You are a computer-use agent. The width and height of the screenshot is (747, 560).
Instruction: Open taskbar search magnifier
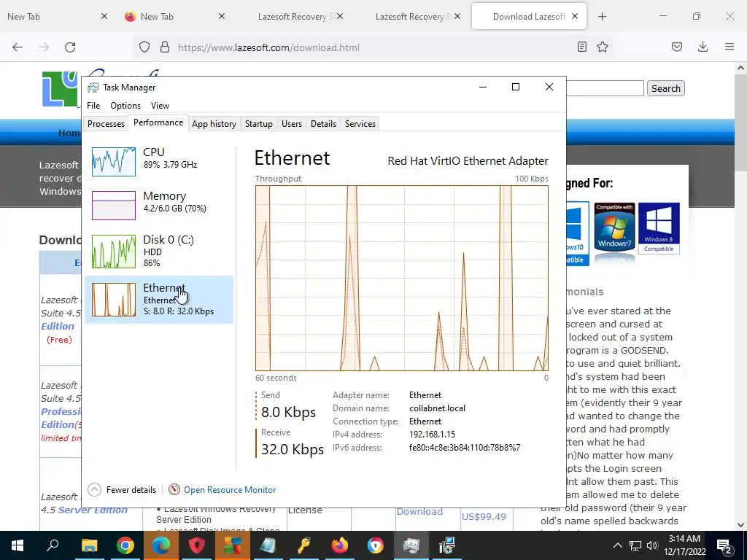(53, 545)
